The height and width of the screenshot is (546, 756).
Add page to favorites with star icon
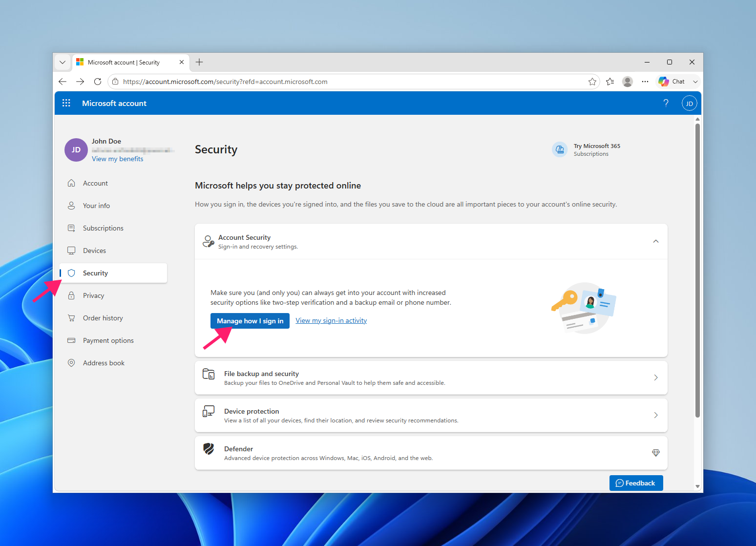(x=592, y=82)
